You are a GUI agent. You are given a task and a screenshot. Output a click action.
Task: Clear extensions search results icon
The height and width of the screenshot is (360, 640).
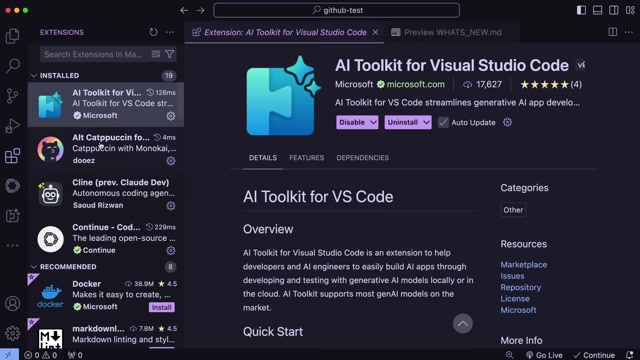point(156,54)
